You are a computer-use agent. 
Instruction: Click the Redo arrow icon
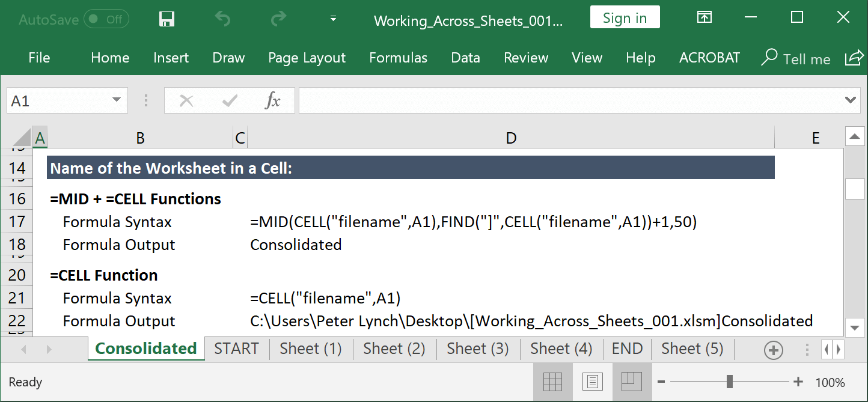(x=278, y=19)
